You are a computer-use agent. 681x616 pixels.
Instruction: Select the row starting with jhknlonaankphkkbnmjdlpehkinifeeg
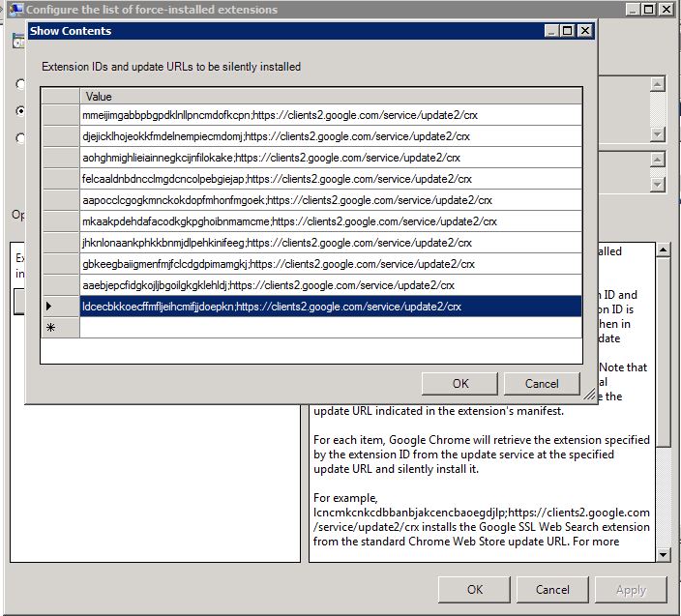(x=331, y=243)
